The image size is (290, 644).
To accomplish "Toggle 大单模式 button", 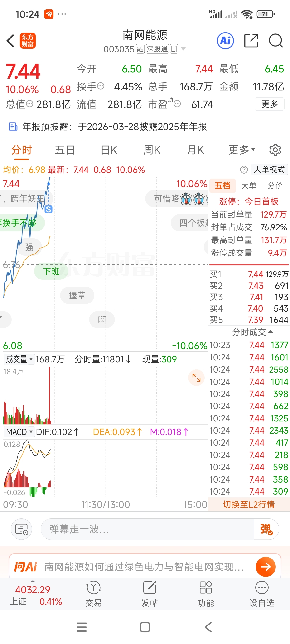I will pos(269,170).
